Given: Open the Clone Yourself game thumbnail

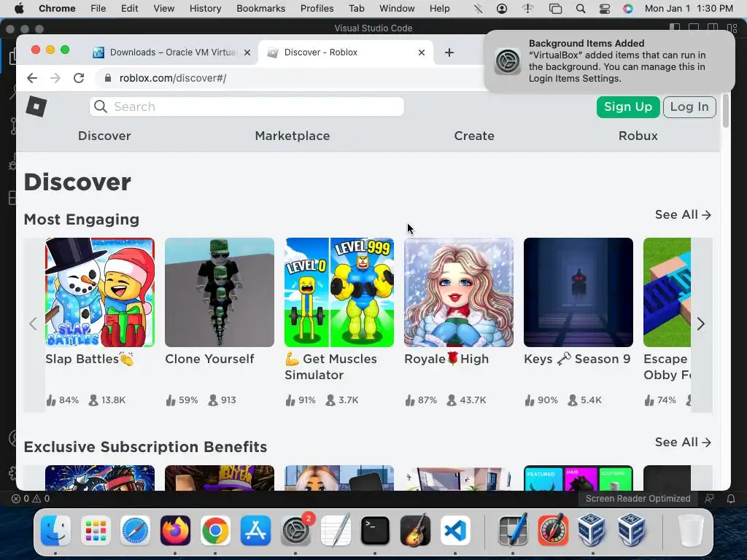Looking at the screenshot, I should point(220,292).
